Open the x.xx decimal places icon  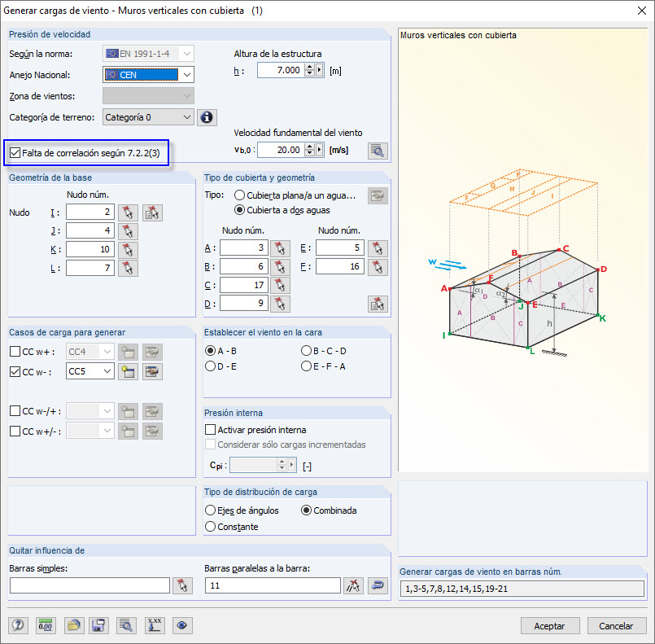tap(155, 625)
